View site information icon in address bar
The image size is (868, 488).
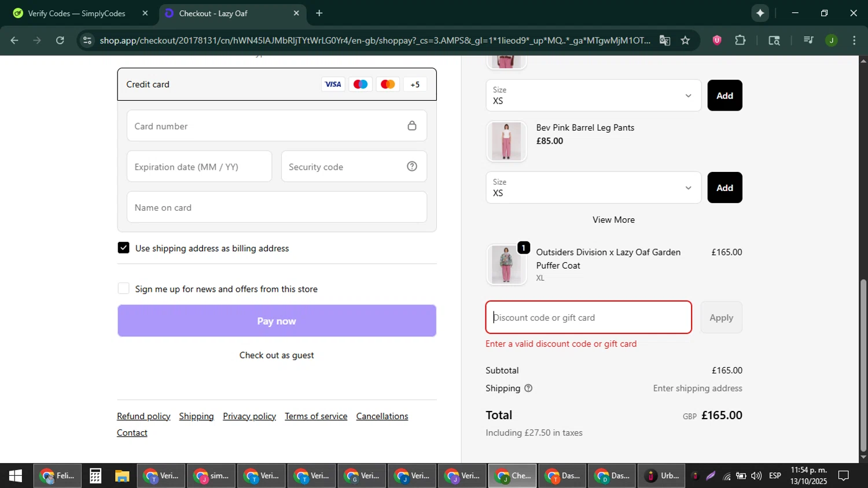click(87, 40)
